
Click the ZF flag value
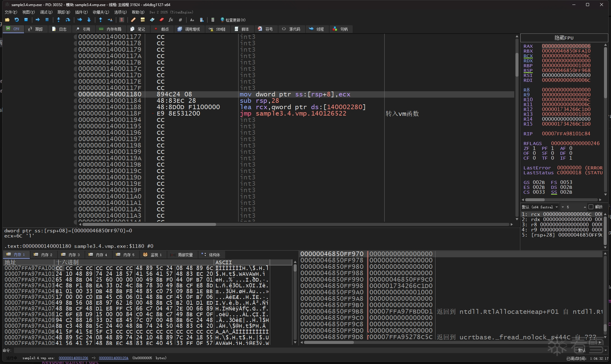point(534,148)
